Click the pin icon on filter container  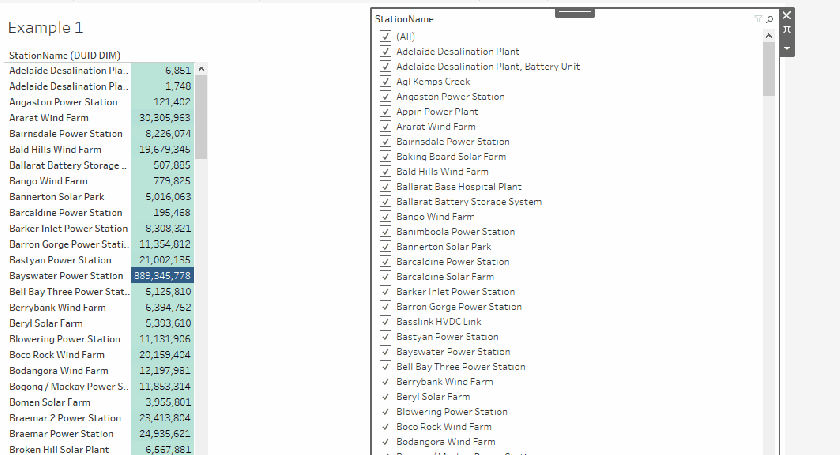[x=786, y=31]
